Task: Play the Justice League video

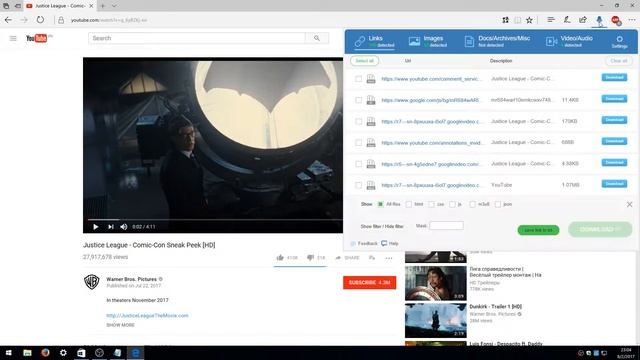Action: [96, 227]
